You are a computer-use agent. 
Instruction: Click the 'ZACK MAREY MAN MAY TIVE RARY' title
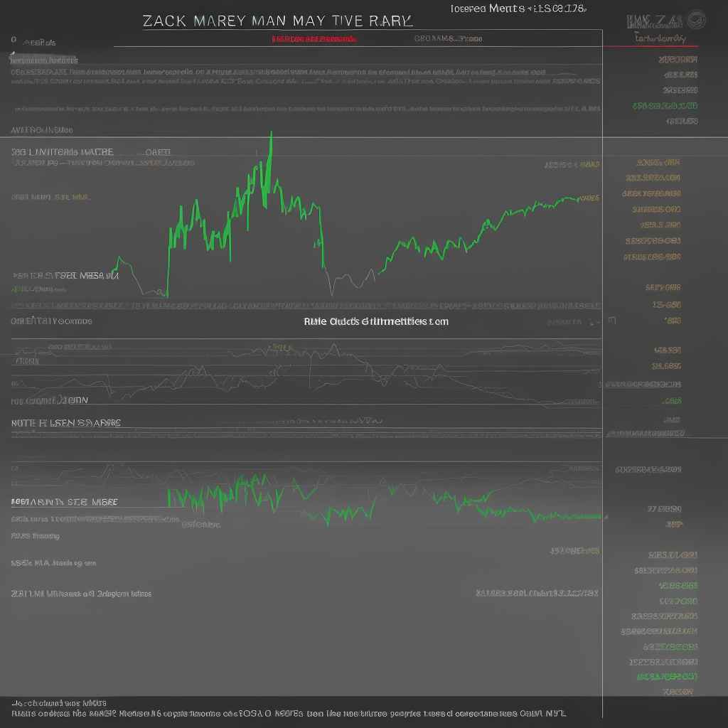point(277,21)
